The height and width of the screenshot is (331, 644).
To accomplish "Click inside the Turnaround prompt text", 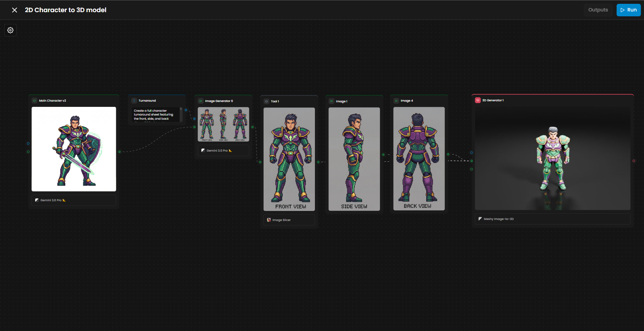I will pyautogui.click(x=154, y=114).
